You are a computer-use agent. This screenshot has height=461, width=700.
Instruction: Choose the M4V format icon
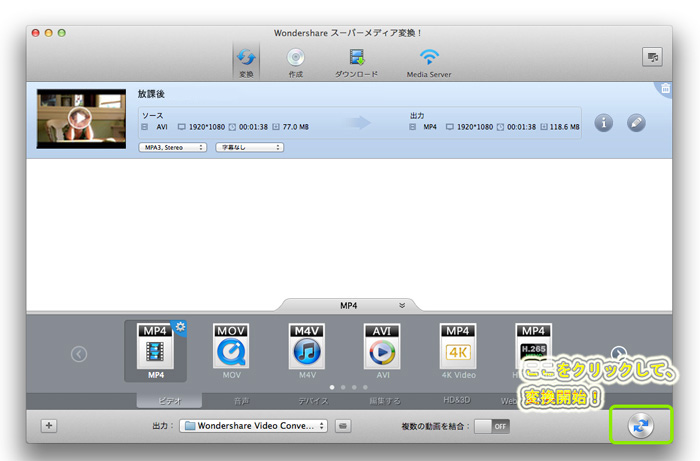(x=306, y=350)
